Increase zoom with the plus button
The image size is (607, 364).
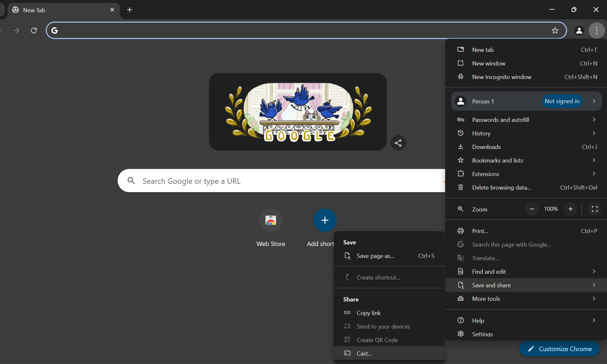tap(571, 209)
